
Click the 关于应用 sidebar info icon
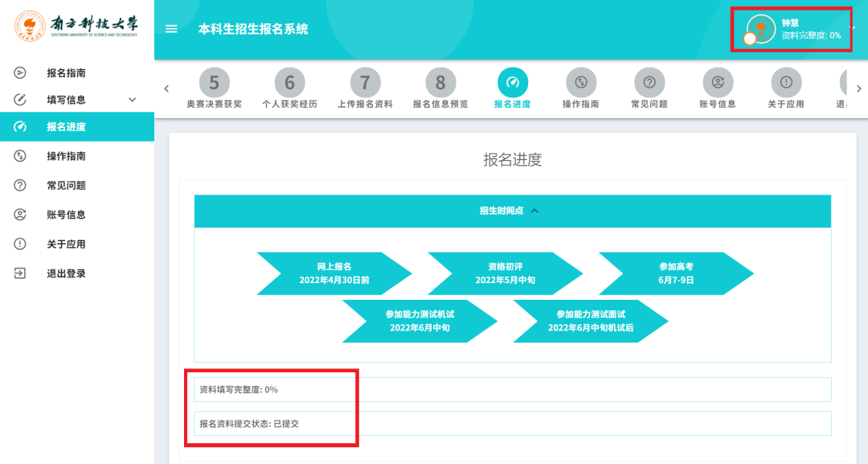click(20, 244)
